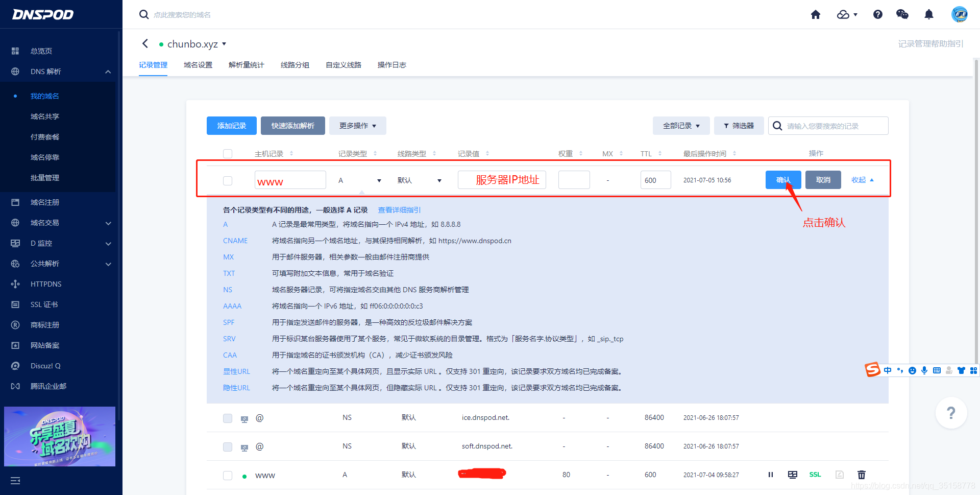Click the sidebar collapse icon at bottom

[15, 481]
